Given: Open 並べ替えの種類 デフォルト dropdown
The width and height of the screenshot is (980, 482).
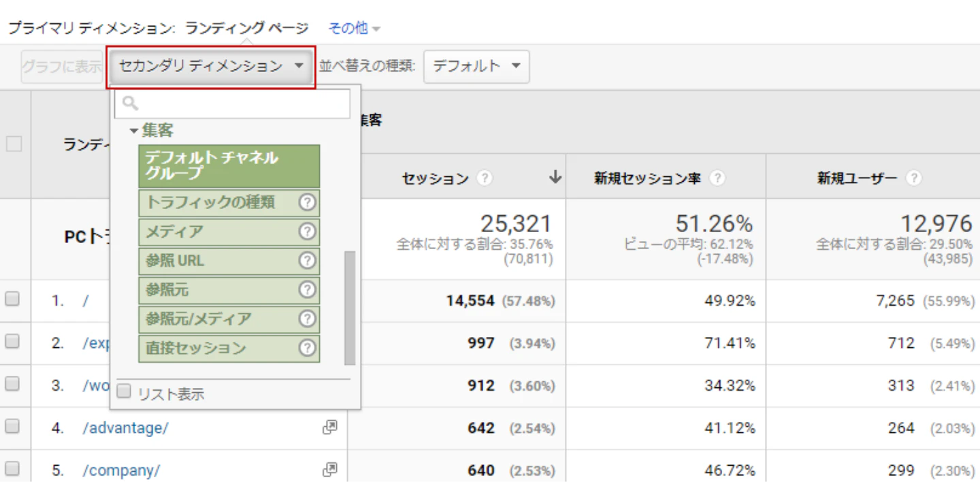Looking at the screenshot, I should (476, 67).
